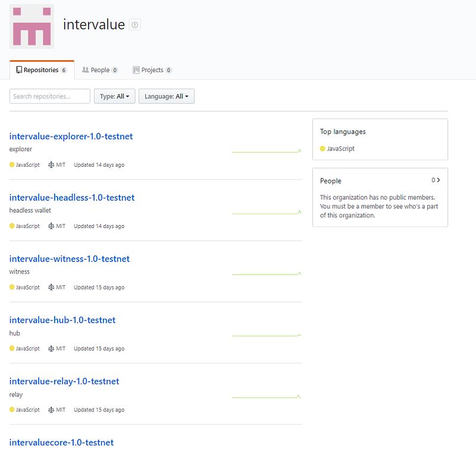Open intervalue-headless-1.0-testnet repository
Image resolution: width=476 pixels, height=452 pixels.
click(72, 198)
